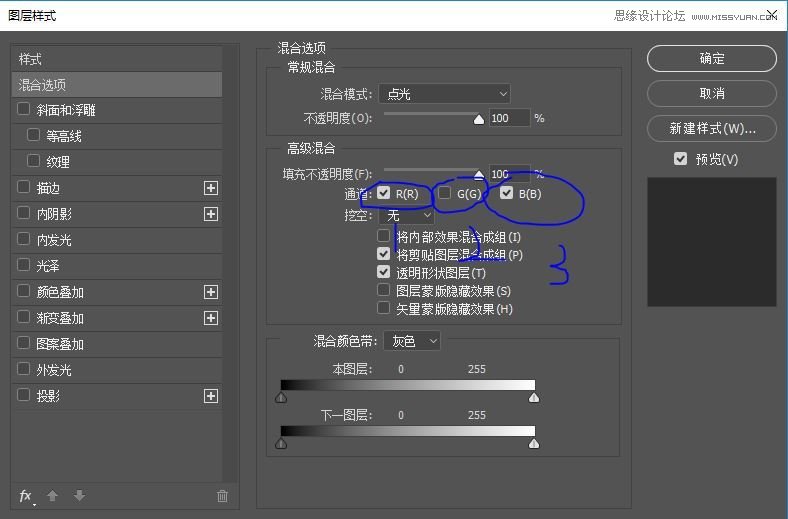
Task: Click the move effect down arrow
Action: [79, 496]
